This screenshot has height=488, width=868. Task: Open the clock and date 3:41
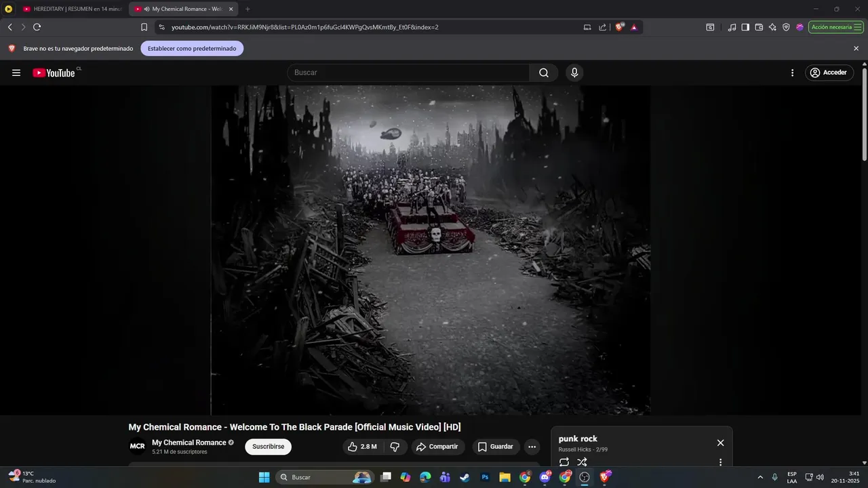tap(845, 477)
